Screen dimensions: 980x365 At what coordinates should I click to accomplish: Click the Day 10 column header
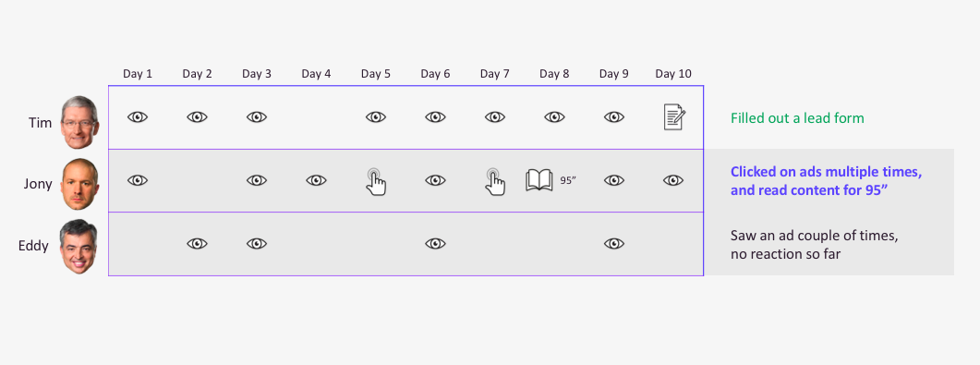click(x=673, y=74)
